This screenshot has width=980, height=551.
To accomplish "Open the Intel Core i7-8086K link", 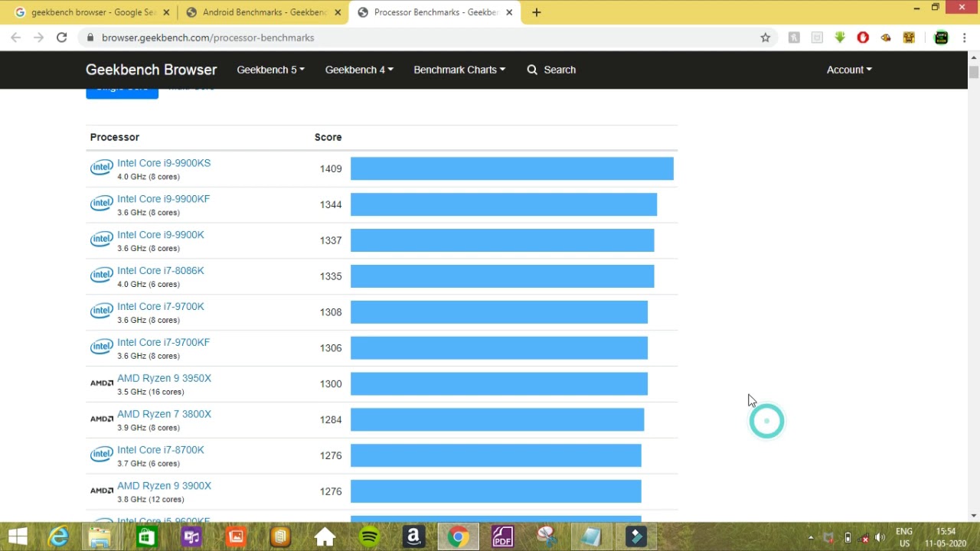I will [161, 271].
